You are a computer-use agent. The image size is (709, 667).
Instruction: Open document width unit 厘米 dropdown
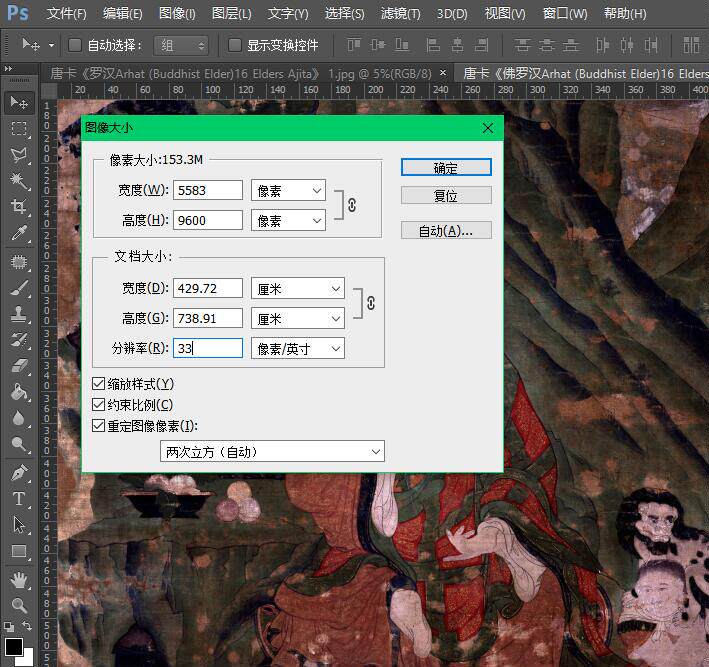pos(298,289)
